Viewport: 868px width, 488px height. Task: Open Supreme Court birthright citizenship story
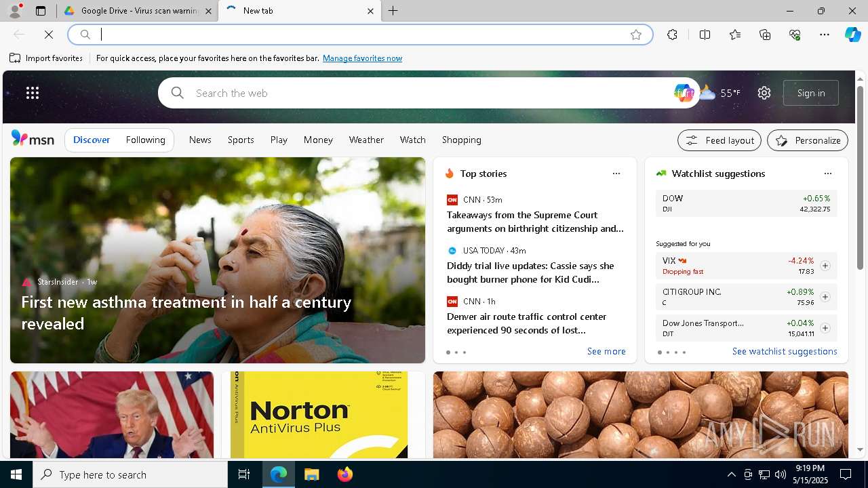point(535,222)
